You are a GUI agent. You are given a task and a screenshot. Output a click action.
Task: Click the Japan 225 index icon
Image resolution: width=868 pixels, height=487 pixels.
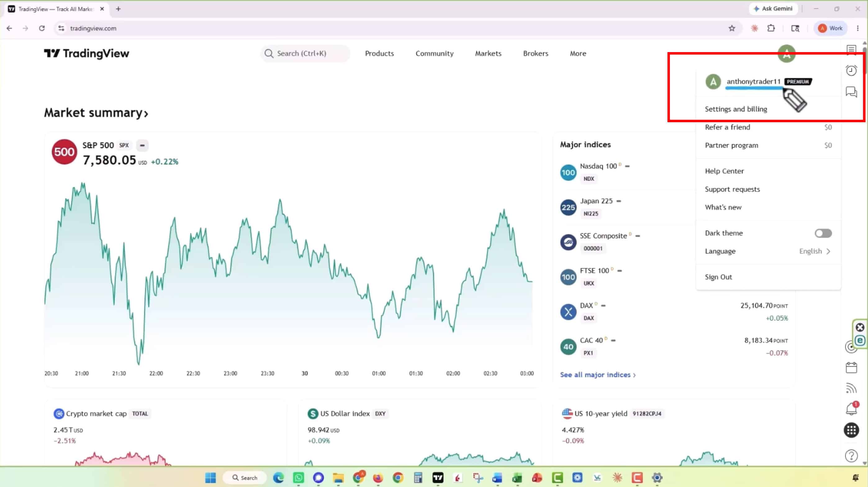coord(568,208)
